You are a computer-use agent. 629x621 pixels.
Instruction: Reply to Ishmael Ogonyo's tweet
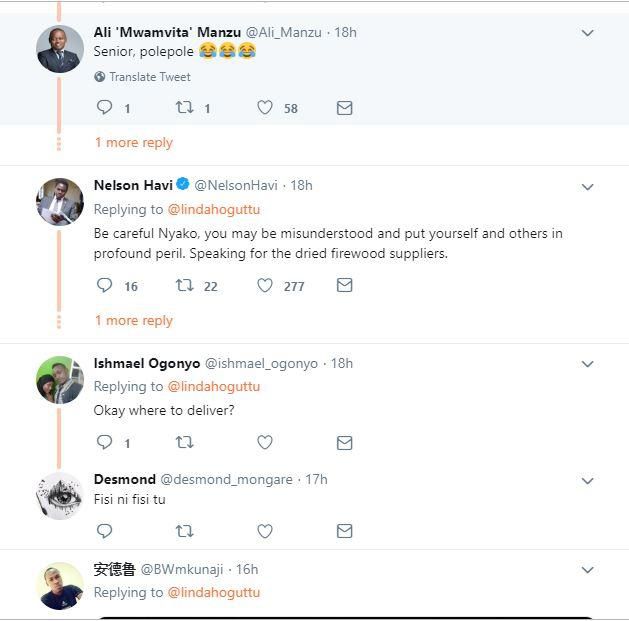104,442
